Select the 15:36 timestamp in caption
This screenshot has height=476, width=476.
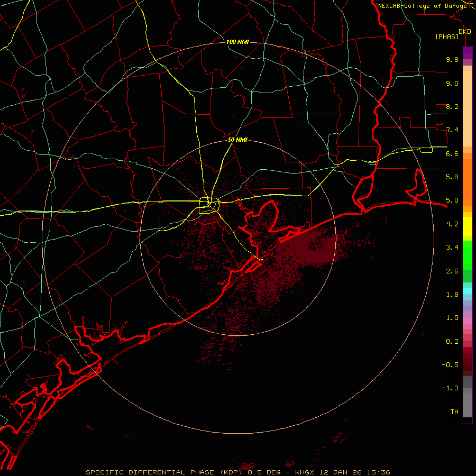click(x=378, y=472)
